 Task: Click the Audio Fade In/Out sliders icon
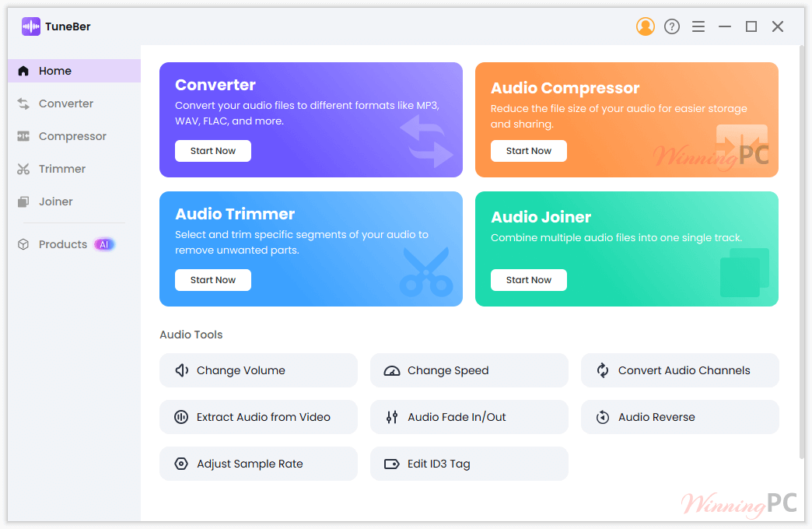[x=392, y=417]
